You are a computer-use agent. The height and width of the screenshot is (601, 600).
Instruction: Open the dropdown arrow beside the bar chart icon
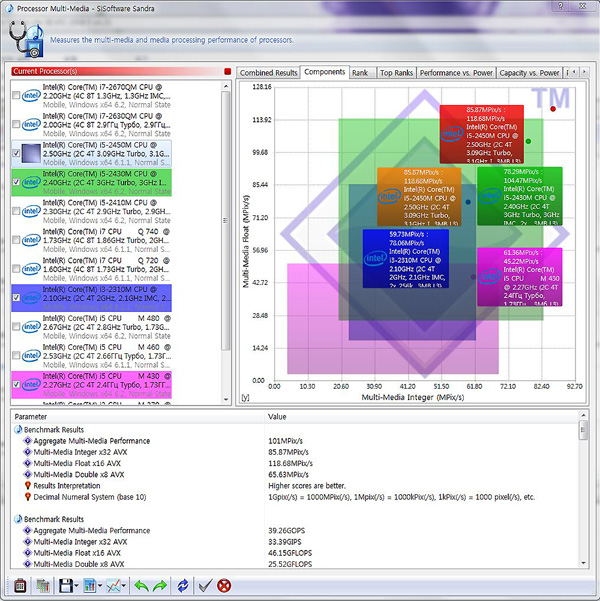click(100, 586)
